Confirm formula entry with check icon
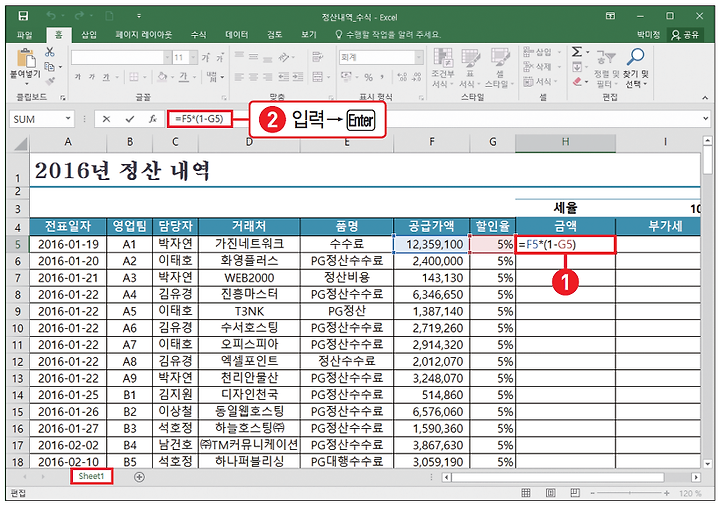Viewport: 720px width, 507px height. click(130, 119)
